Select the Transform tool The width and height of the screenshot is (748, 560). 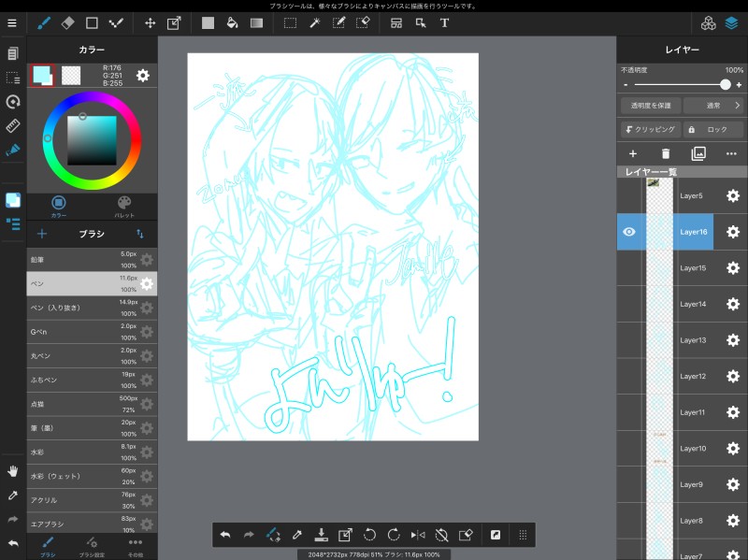click(x=174, y=22)
